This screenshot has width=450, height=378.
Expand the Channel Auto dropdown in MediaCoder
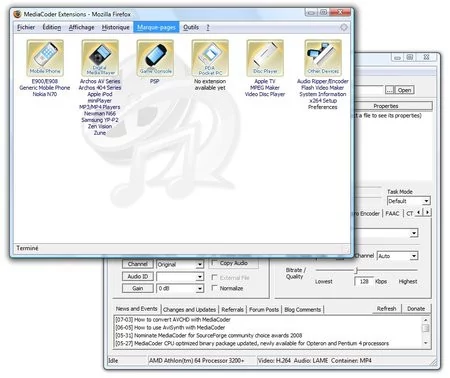[x=414, y=256]
